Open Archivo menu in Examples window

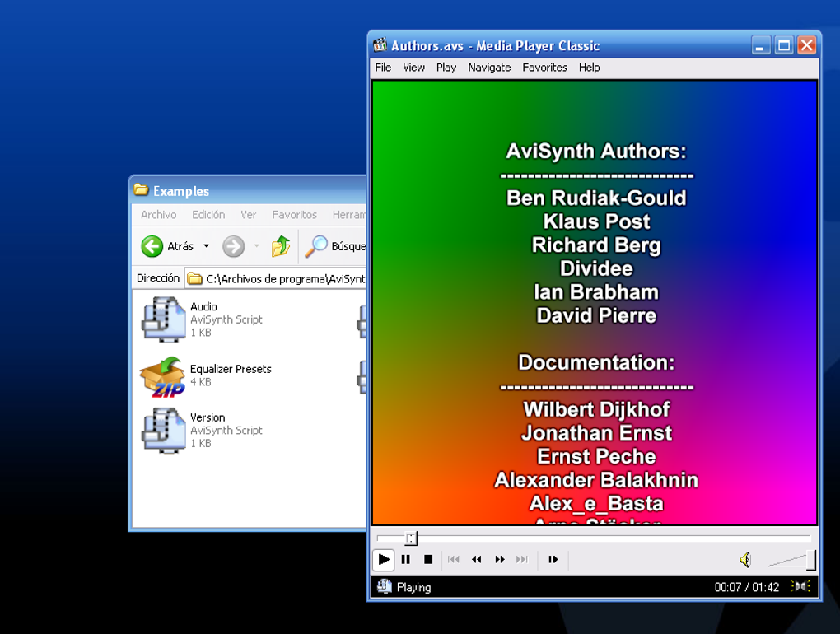pyautogui.click(x=159, y=215)
